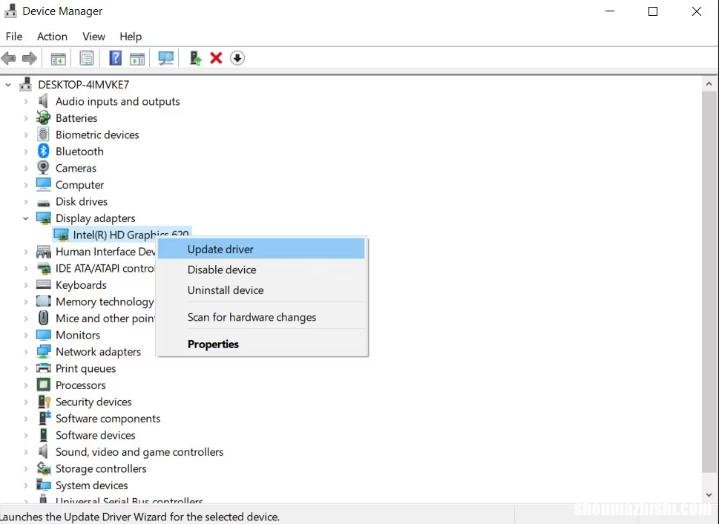This screenshot has height=524, width=722.
Task: Select the Security devices tree item
Action: [93, 402]
